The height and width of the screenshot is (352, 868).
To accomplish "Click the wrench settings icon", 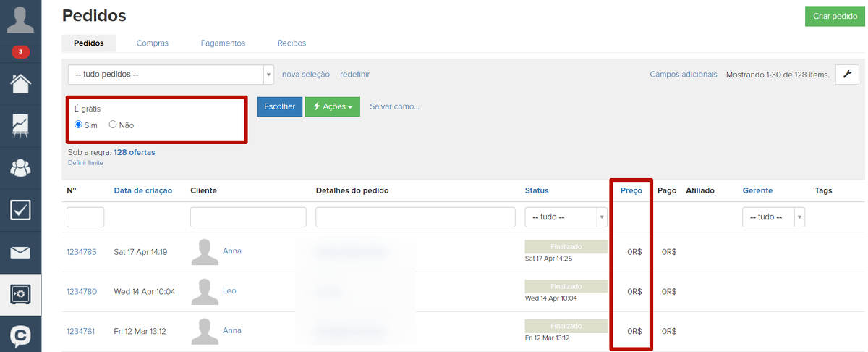I will (847, 74).
